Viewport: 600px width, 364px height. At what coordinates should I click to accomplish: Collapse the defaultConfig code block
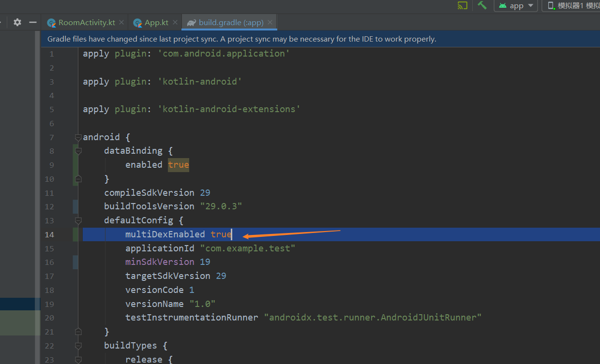[x=77, y=220]
